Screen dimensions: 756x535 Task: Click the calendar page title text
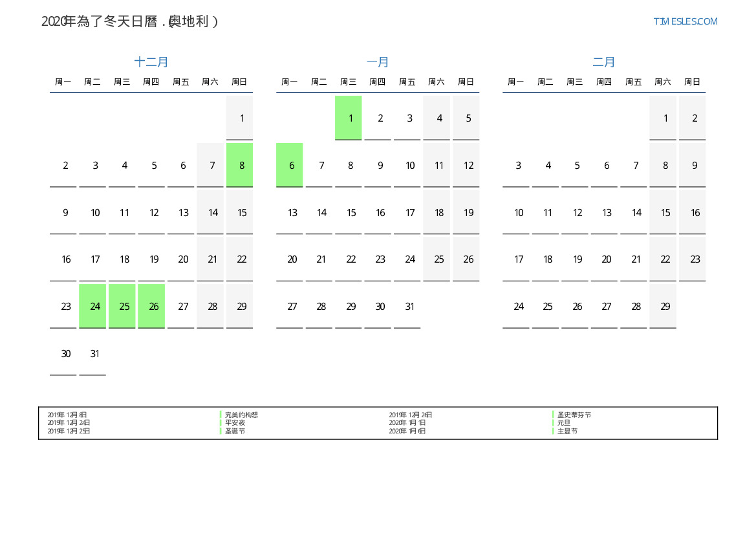130,21
